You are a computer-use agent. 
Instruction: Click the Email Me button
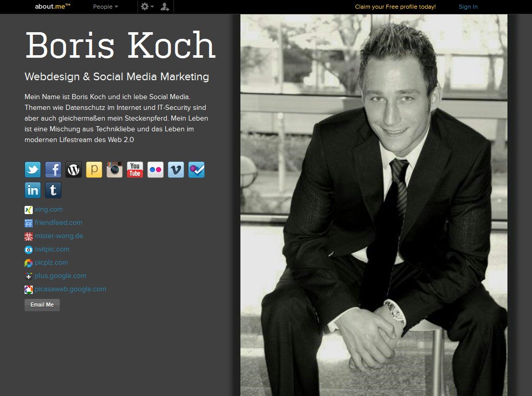(x=42, y=305)
